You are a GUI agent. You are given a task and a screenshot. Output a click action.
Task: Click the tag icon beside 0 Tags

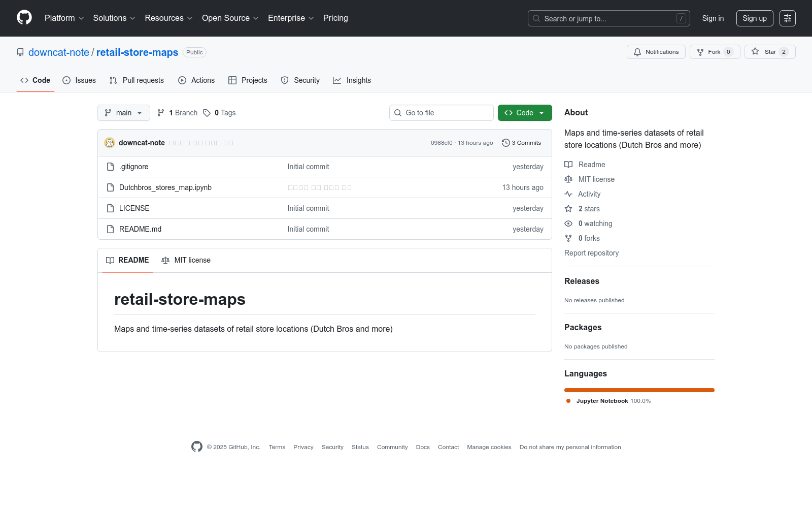click(207, 113)
